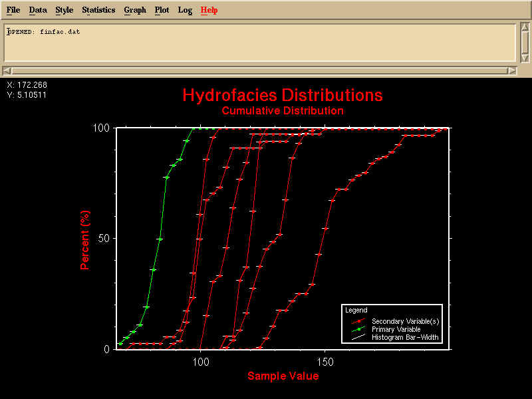Click the Percent (%) axis label

pyautogui.click(x=85, y=240)
